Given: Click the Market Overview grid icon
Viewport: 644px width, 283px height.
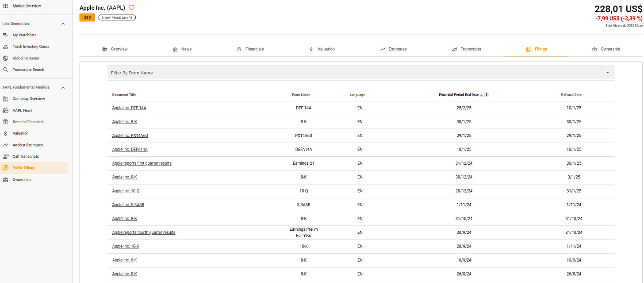Looking at the screenshot, I should [x=5, y=6].
